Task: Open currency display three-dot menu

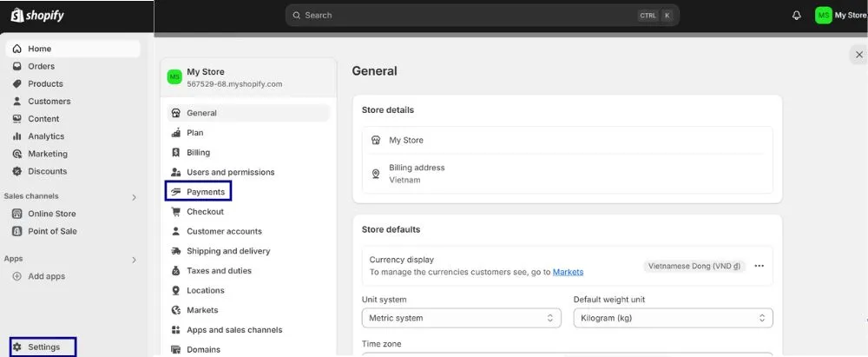Action: pos(759,266)
